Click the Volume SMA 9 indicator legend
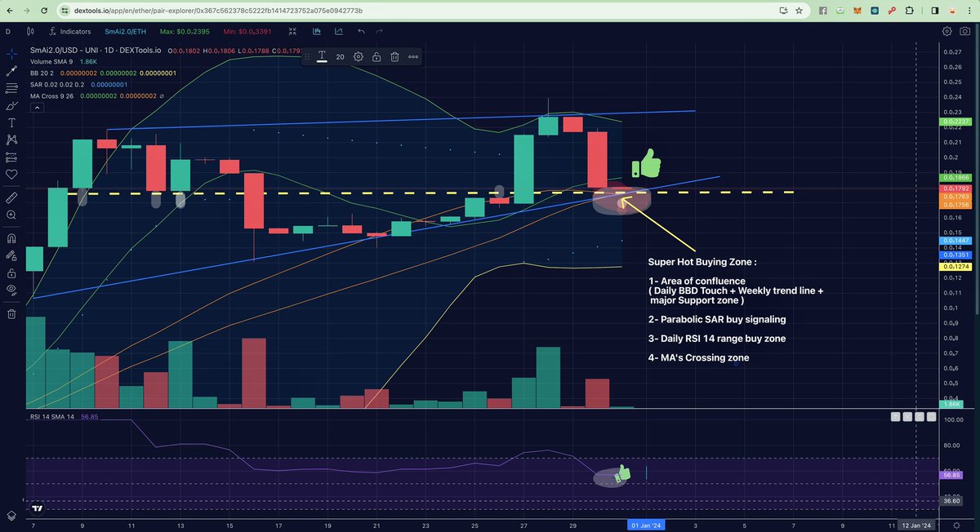Screen dimensions: 980x532 pyautogui.click(x=51, y=61)
